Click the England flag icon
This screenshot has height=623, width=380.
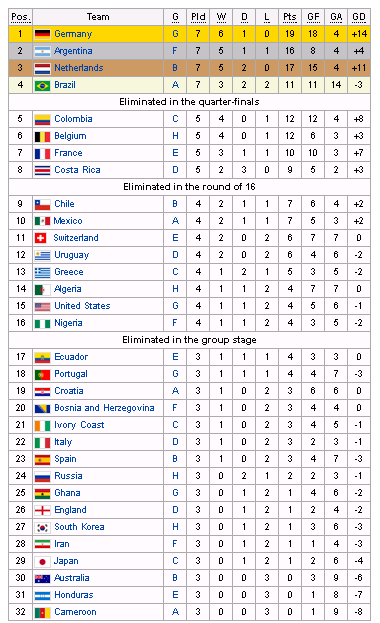(42, 510)
